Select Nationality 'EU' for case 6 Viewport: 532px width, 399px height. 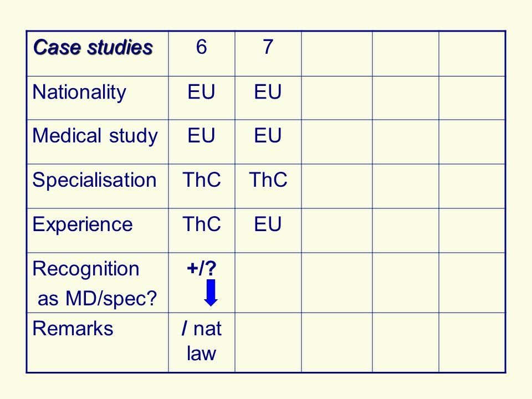202,92
